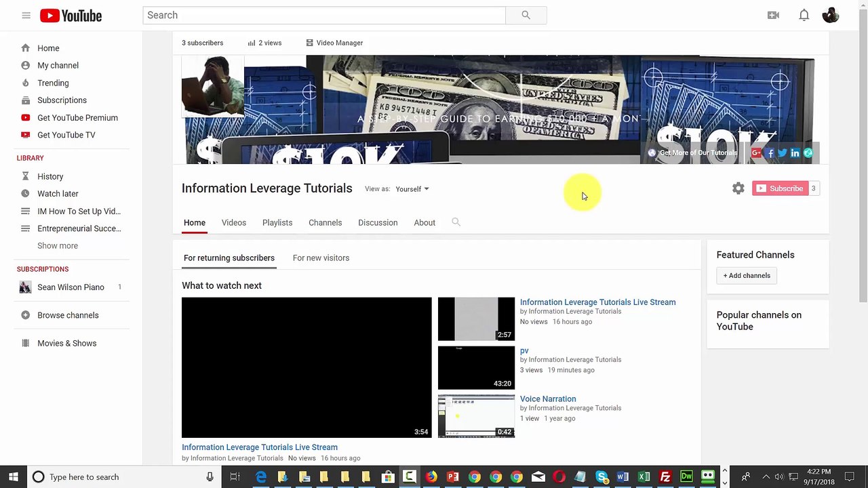Image resolution: width=868 pixels, height=488 pixels.
Task: Open the pv video link
Action: coord(524,350)
